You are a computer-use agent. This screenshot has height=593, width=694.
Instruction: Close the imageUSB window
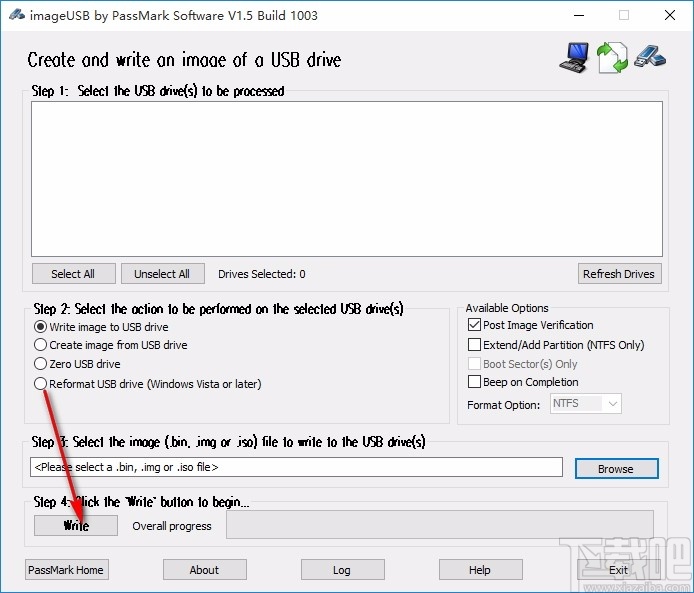tap(670, 15)
